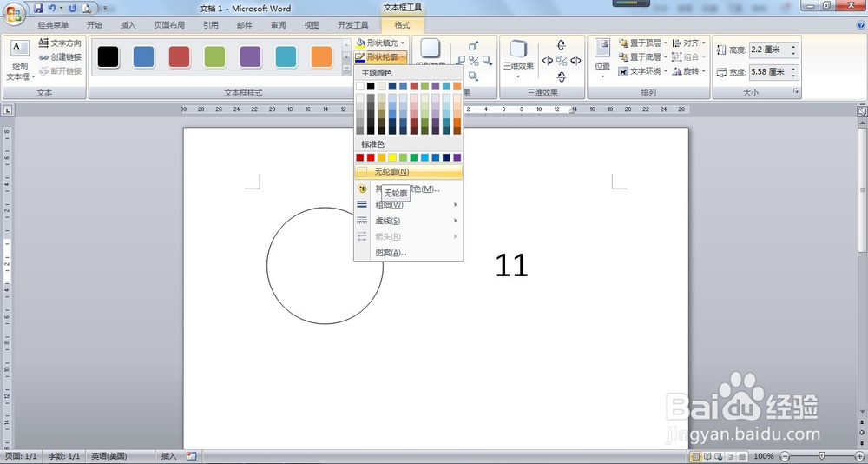Undo the last action
868x464 pixels.
pos(52,9)
